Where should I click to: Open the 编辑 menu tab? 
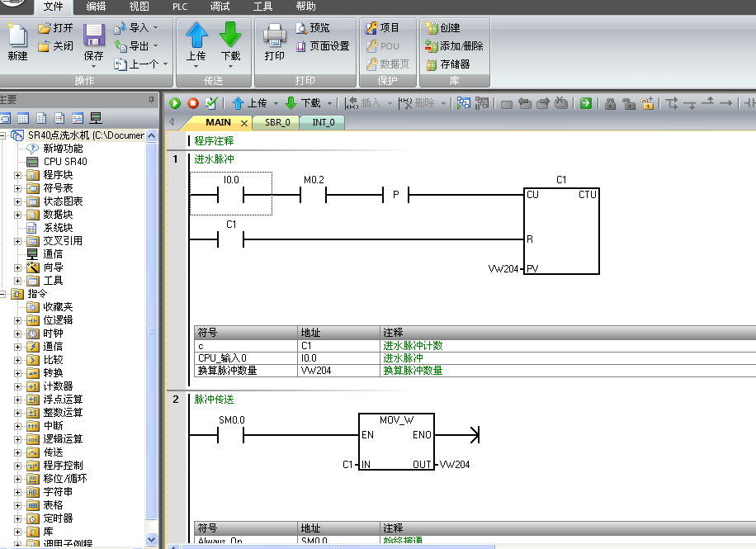96,7
